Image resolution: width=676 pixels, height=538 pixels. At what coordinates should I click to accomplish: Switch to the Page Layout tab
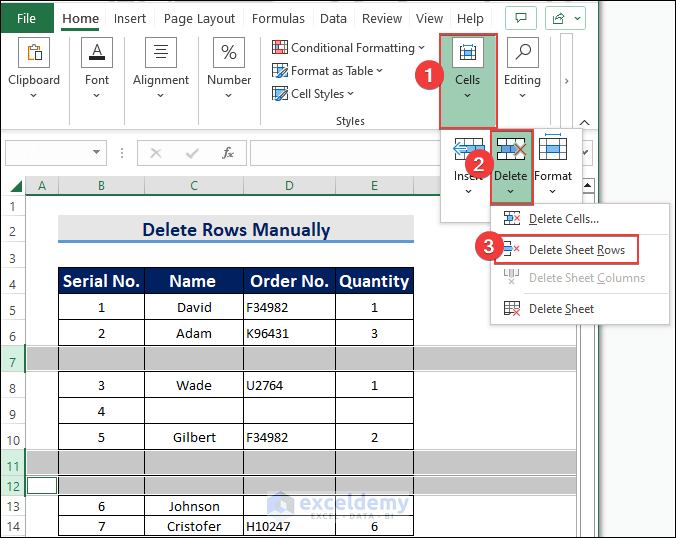[199, 18]
